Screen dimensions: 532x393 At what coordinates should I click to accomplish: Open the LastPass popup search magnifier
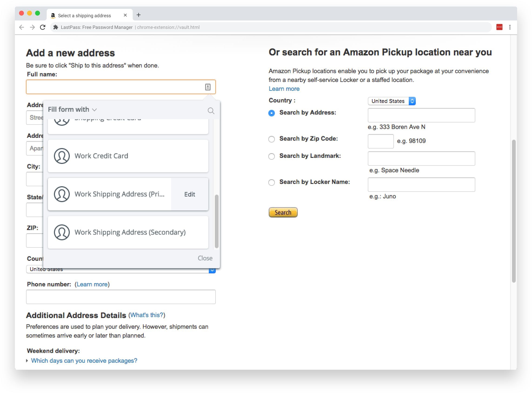211,111
